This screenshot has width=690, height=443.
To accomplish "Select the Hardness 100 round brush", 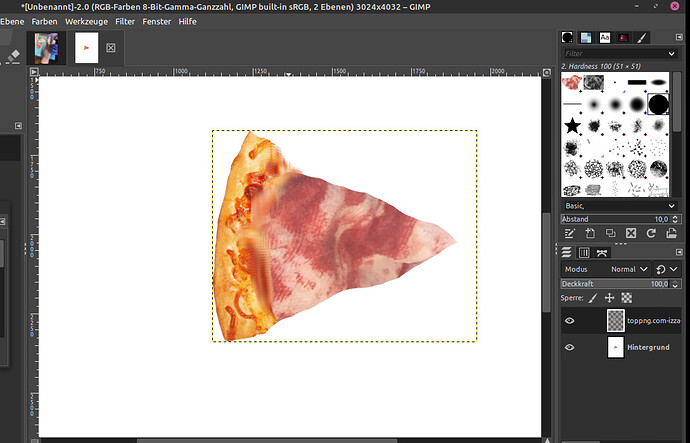I will [658, 104].
